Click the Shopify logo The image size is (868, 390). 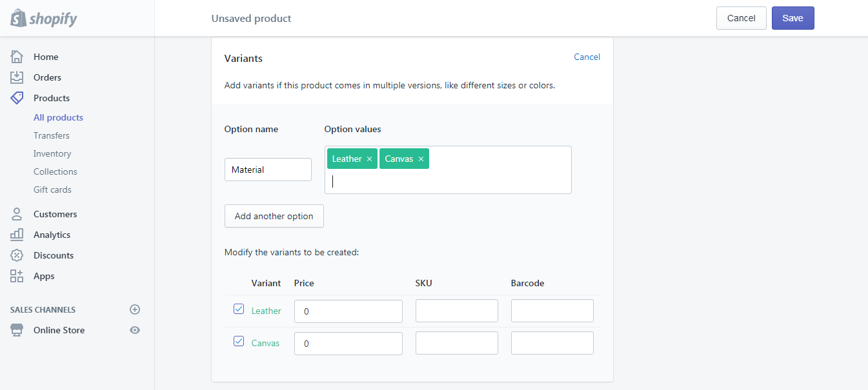tap(44, 18)
